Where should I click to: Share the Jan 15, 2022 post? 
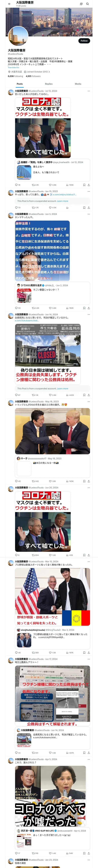[89, 208]
